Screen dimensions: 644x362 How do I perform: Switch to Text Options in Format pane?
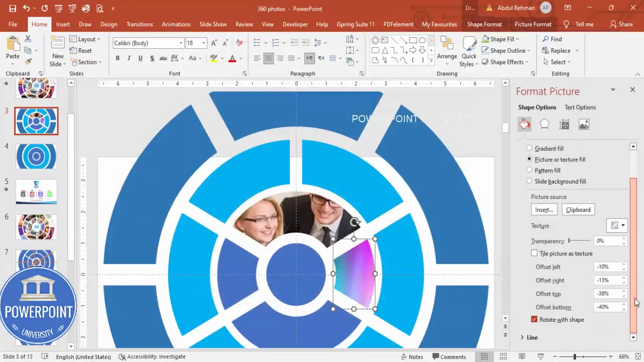tap(580, 107)
